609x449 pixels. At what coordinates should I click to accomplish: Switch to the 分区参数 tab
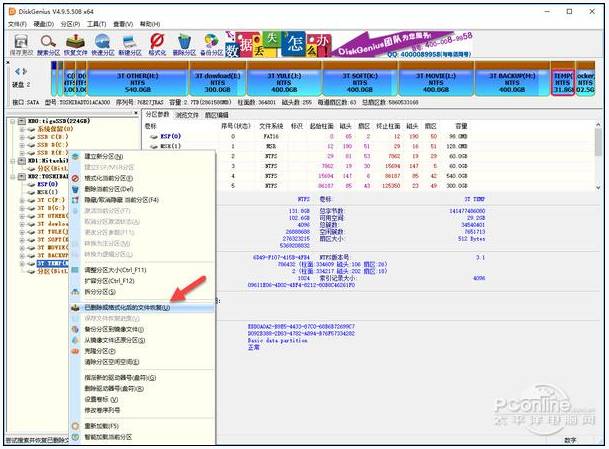(x=157, y=115)
